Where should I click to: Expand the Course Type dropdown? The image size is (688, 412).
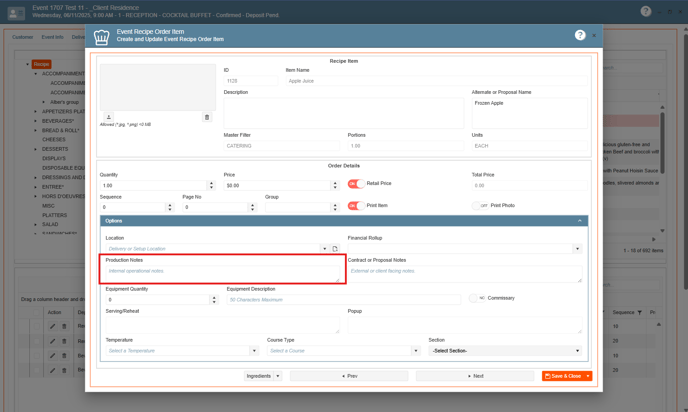click(415, 351)
